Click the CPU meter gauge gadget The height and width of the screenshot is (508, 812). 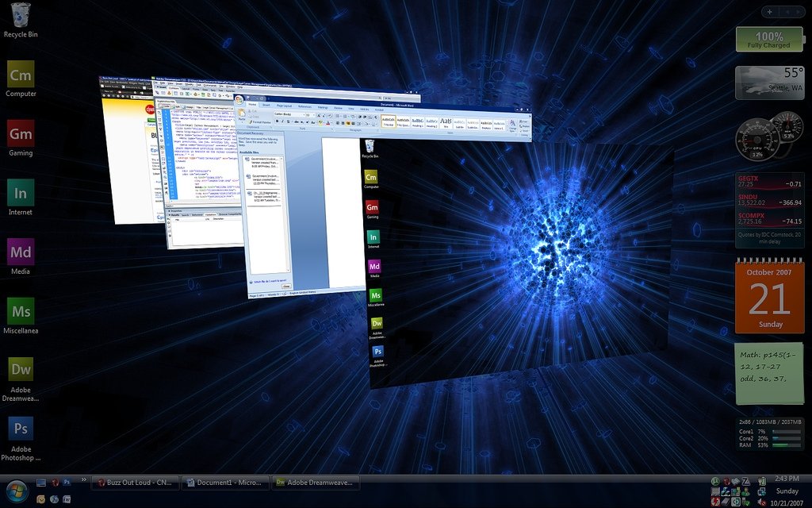(769, 137)
